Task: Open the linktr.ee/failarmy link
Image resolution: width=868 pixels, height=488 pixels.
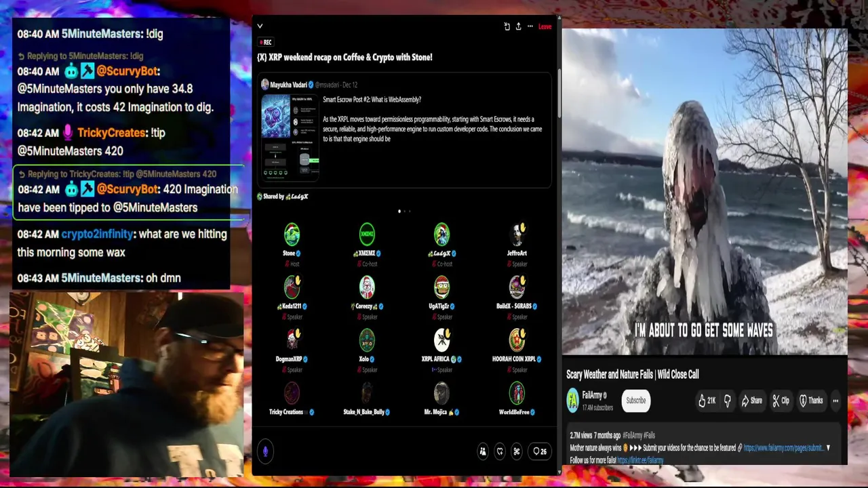Action: click(x=640, y=460)
